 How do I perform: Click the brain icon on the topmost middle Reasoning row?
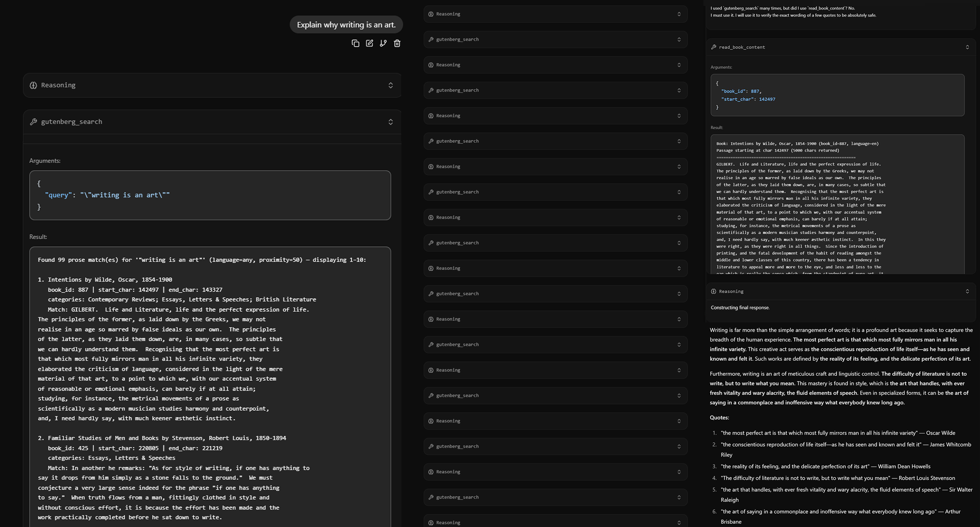(x=431, y=14)
